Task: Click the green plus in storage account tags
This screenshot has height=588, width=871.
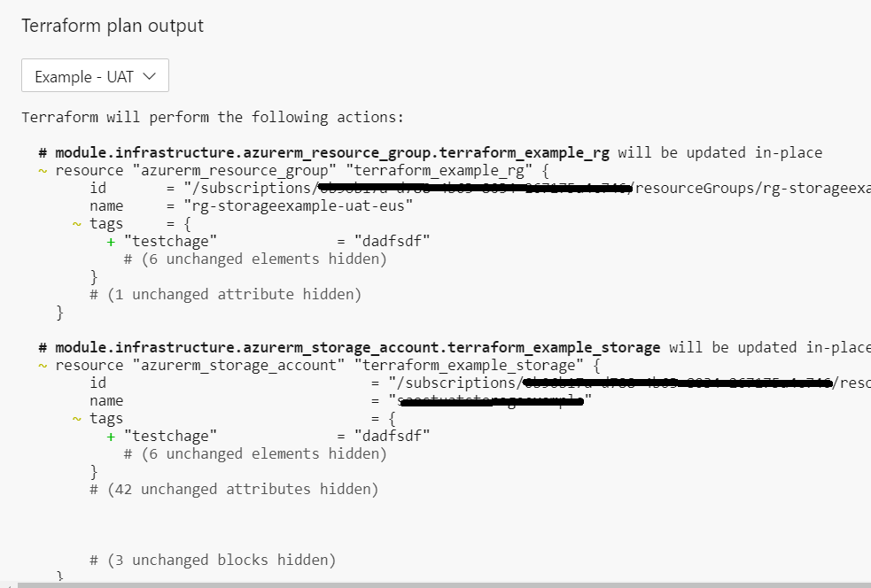Action: [x=111, y=437]
